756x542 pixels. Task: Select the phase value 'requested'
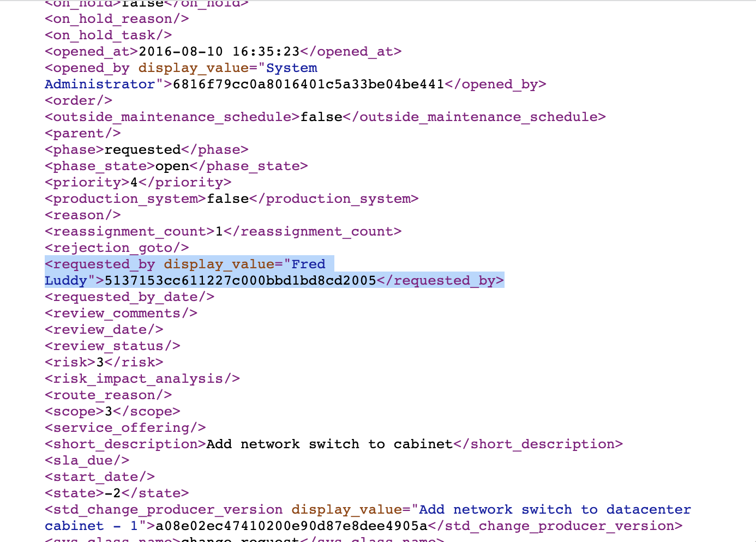[x=142, y=149]
